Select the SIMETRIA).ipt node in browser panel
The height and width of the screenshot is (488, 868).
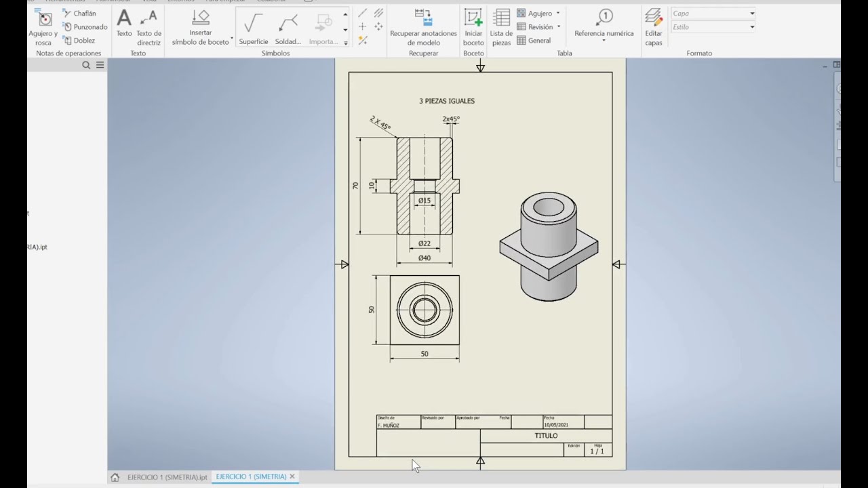tap(37, 247)
